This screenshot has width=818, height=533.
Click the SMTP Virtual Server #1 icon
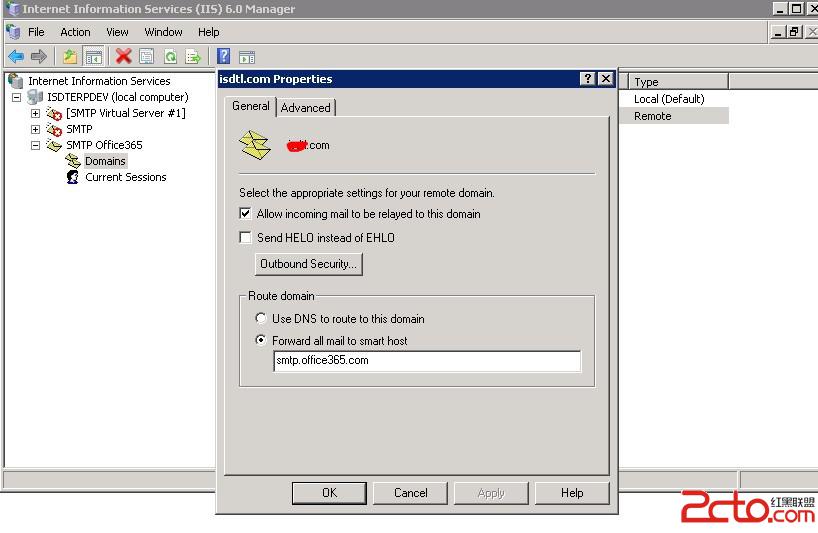54,113
